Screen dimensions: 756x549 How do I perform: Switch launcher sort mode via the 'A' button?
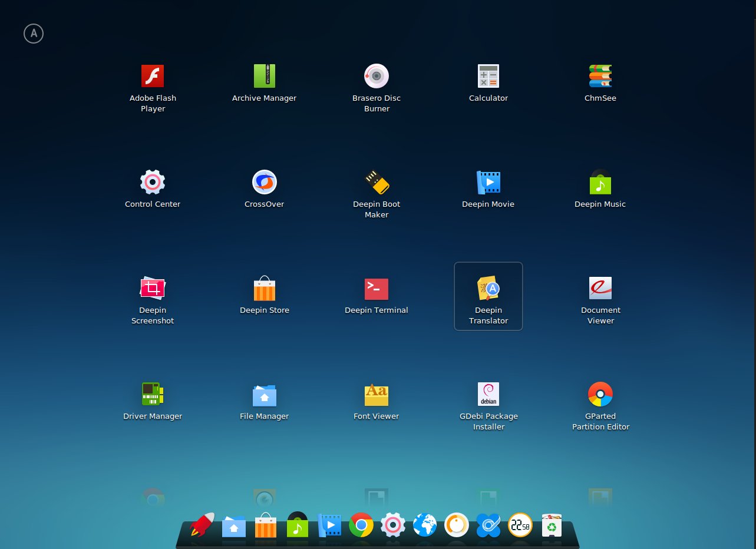(34, 34)
